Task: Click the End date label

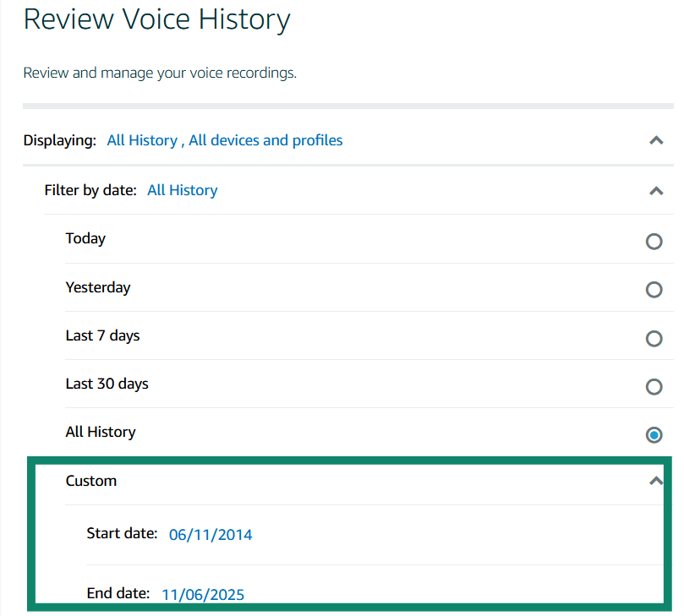Action: pyautogui.click(x=118, y=593)
